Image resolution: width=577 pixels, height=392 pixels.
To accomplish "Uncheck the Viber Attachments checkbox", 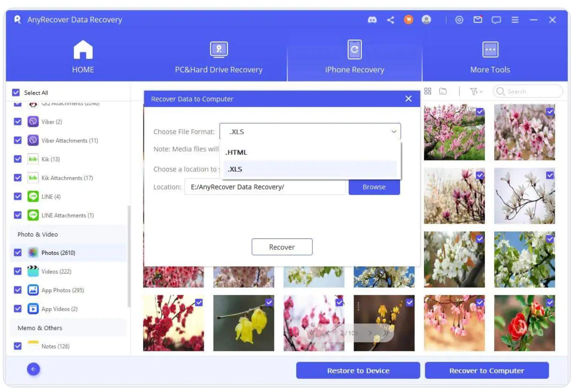I will pyautogui.click(x=18, y=140).
